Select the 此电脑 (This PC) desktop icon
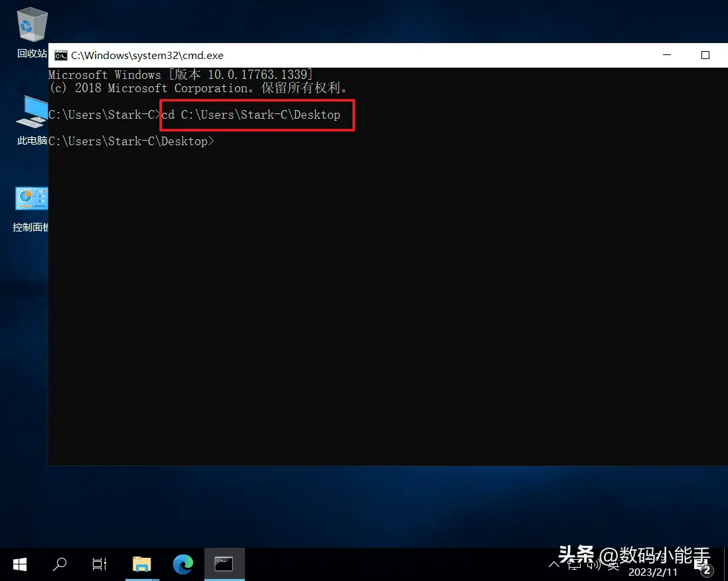728x581 pixels. coord(32,120)
